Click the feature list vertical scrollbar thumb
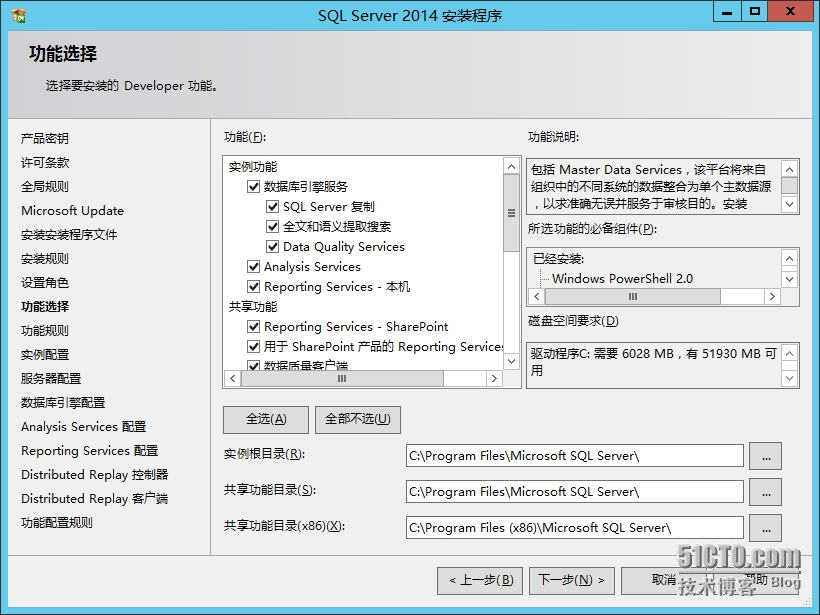The image size is (820, 615). [x=511, y=213]
